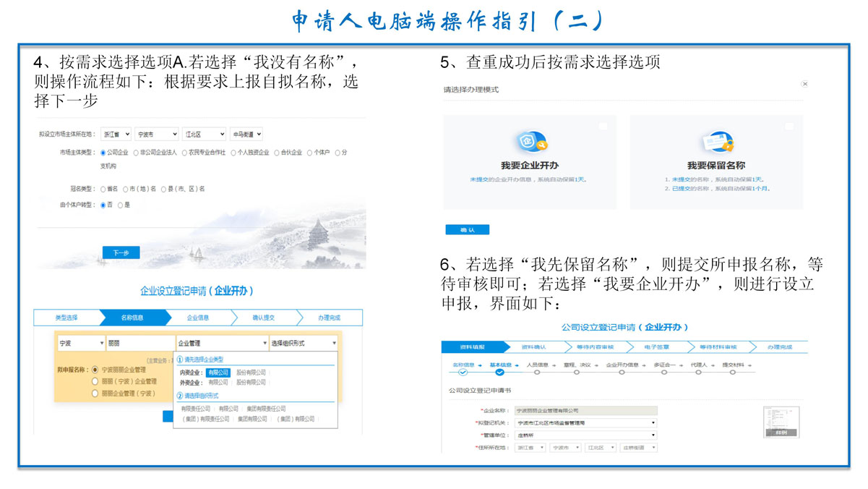Image resolution: width=868 pixels, height=489 pixels.
Task: Click the 下一步 button
Action: (x=121, y=252)
